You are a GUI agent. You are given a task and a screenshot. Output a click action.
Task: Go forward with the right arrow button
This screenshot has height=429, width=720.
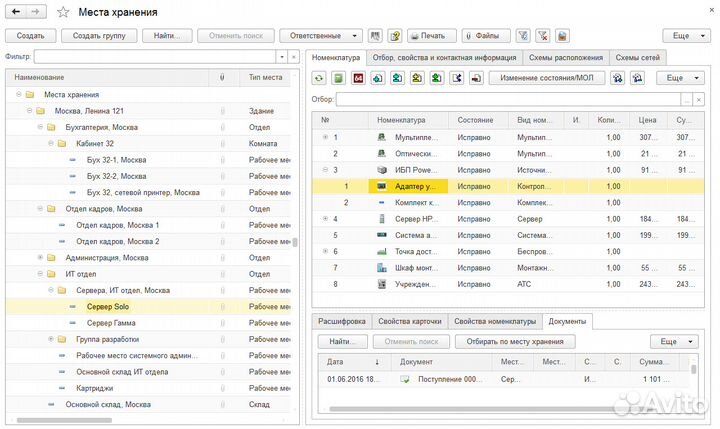pyautogui.click(x=36, y=11)
